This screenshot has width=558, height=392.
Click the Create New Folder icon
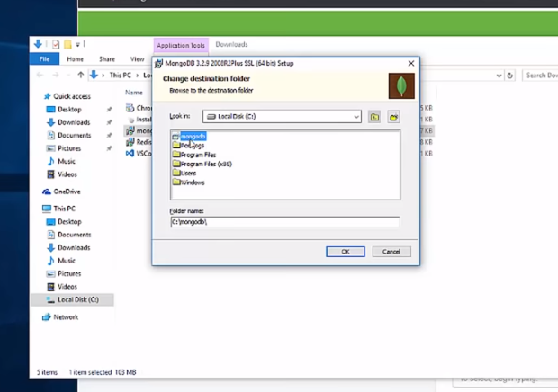click(x=393, y=117)
